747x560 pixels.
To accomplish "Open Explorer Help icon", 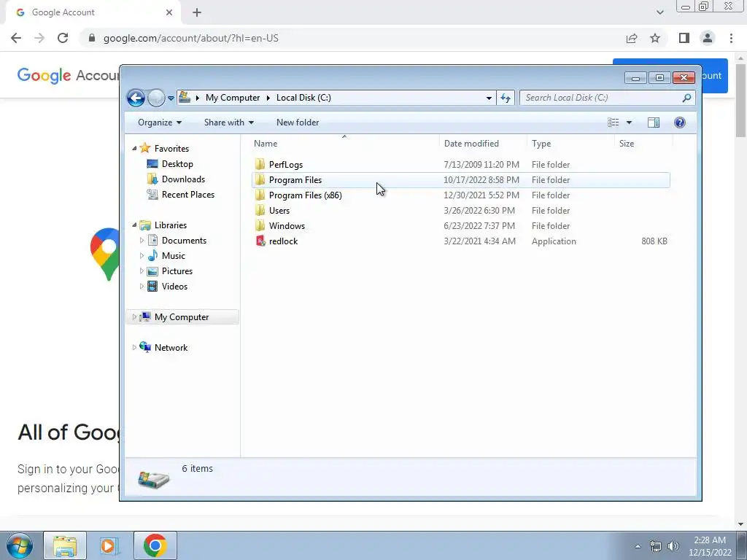I will tap(680, 122).
